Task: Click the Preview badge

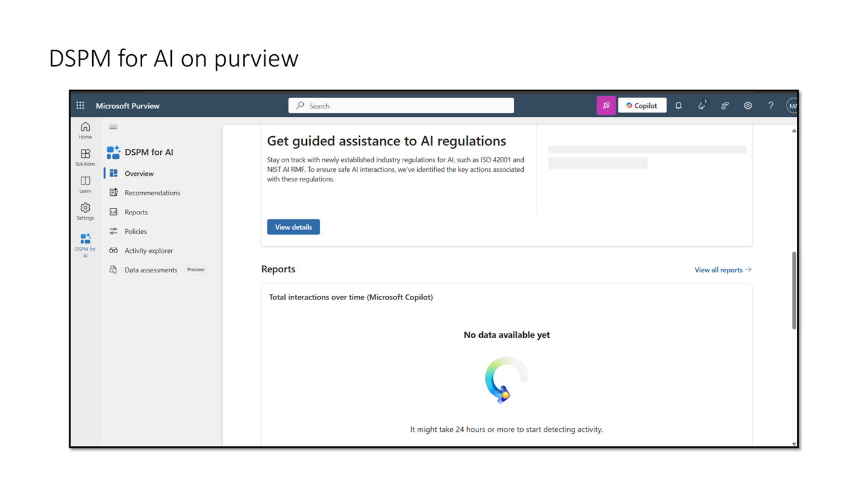Action: click(196, 270)
